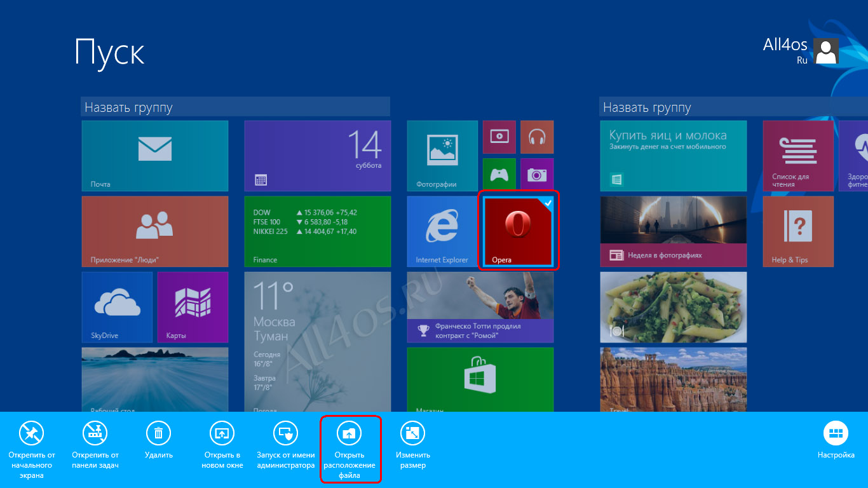Select the Opera tile
868x488 pixels.
coord(518,231)
